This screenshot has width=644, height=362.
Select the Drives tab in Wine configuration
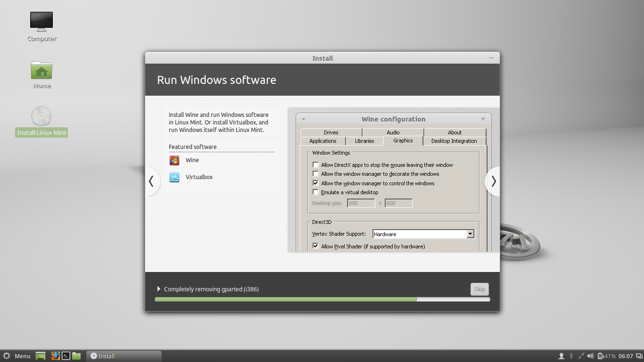click(331, 132)
